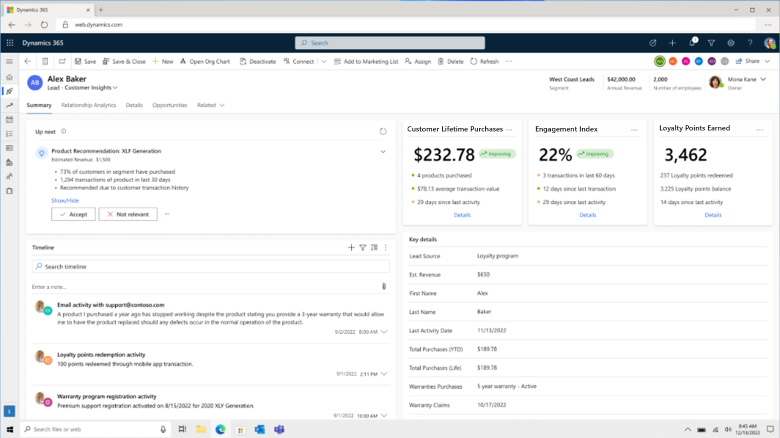Image resolution: width=780 pixels, height=438 pixels.
Task: Mark the recommendation as Not relevant
Action: click(x=127, y=214)
